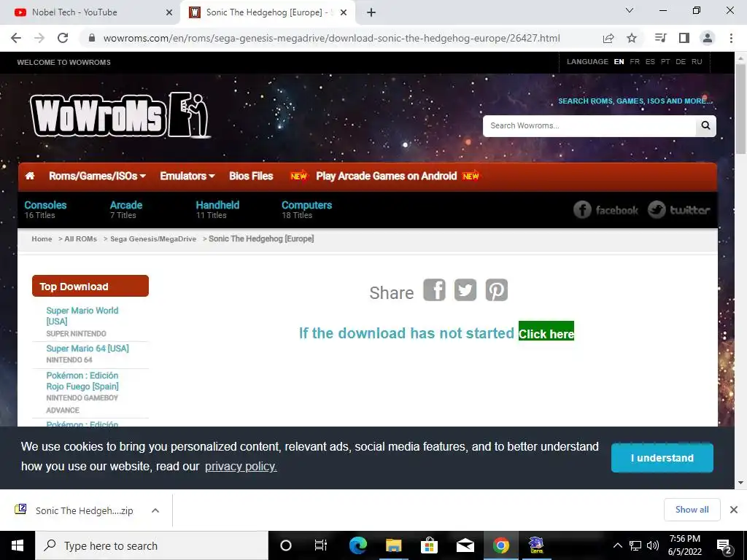Share this page from address bar

click(608, 38)
